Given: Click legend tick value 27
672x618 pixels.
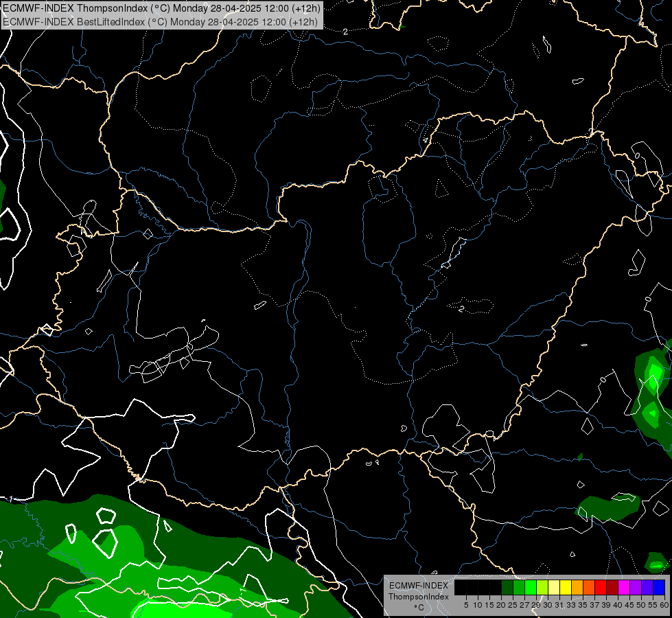Looking at the screenshot, I should pyautogui.click(x=524, y=605).
